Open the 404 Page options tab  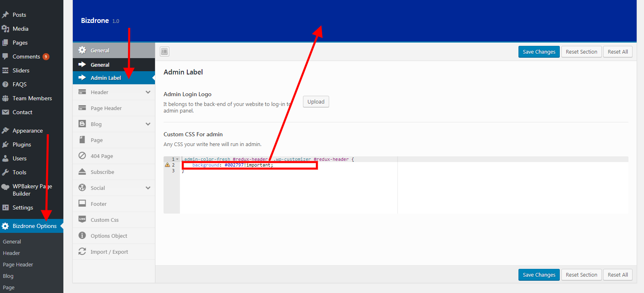(114, 156)
